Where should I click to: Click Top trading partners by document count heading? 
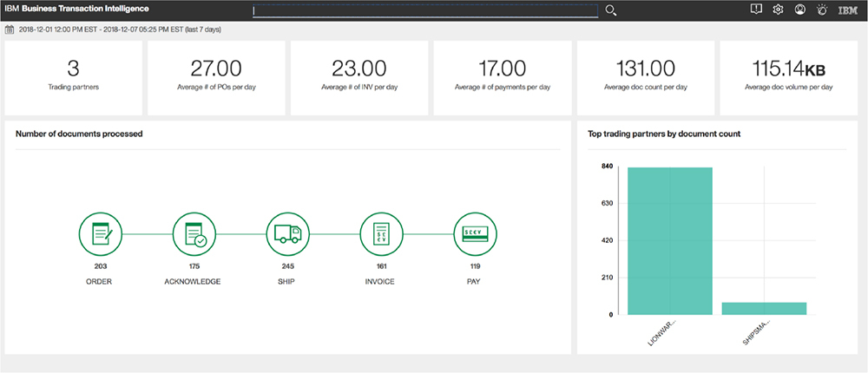[664, 134]
